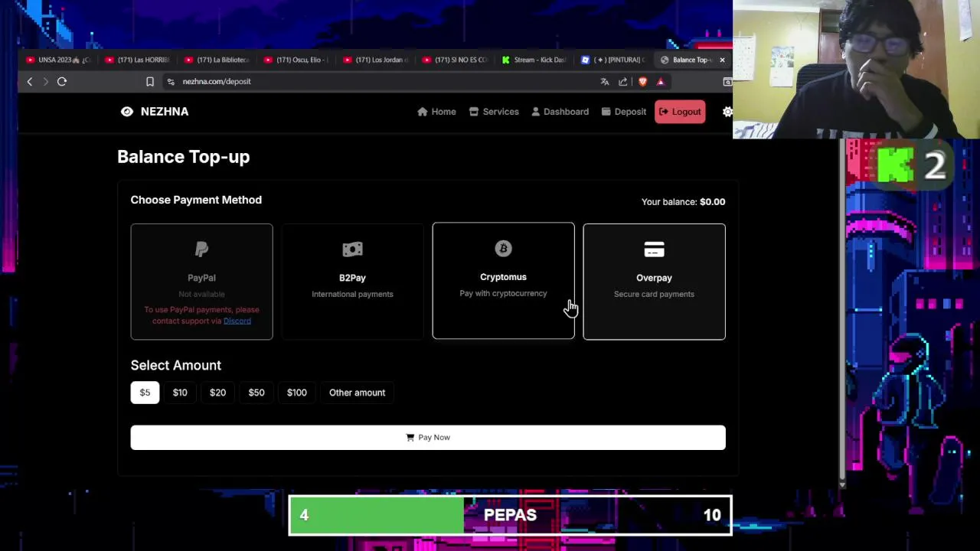The width and height of the screenshot is (980, 551).
Task: Open the Discord support link
Action: pyautogui.click(x=237, y=321)
